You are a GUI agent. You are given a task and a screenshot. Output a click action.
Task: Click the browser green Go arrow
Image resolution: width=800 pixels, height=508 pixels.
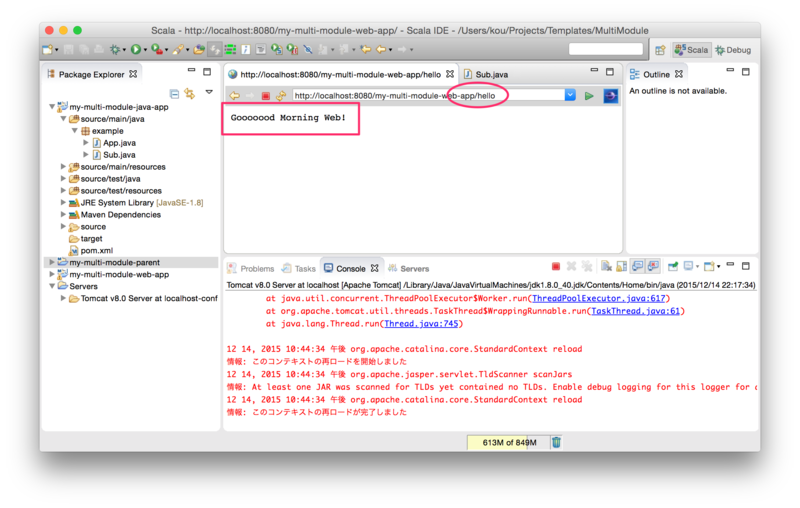click(589, 96)
